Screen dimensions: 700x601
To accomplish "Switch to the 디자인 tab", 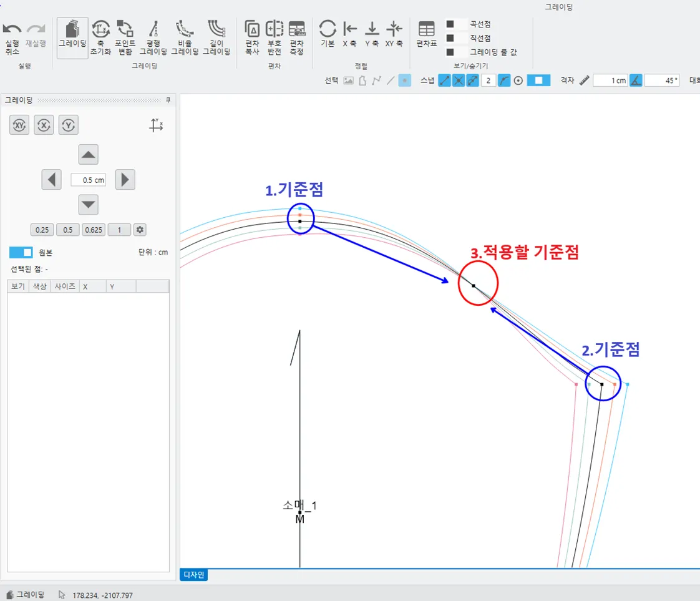I will [193, 575].
